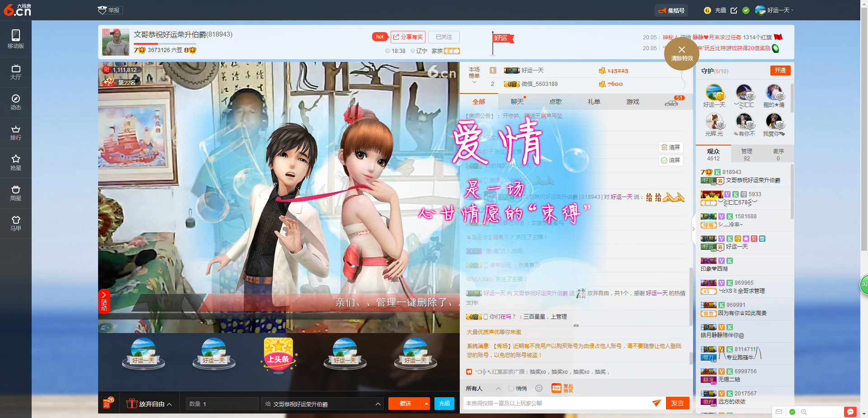This screenshot has height=418, width=868.
Task: Switch to the 全部 chat tab
Action: click(x=479, y=102)
